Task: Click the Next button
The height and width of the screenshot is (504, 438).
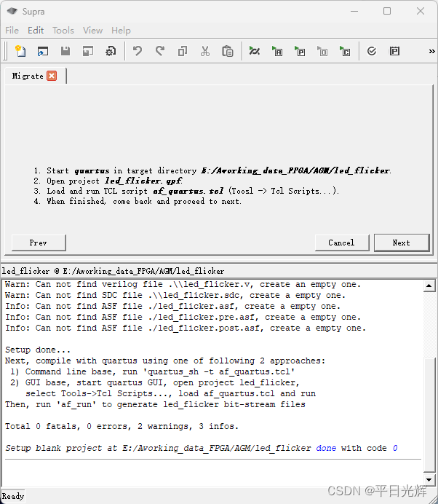Action: (x=402, y=243)
